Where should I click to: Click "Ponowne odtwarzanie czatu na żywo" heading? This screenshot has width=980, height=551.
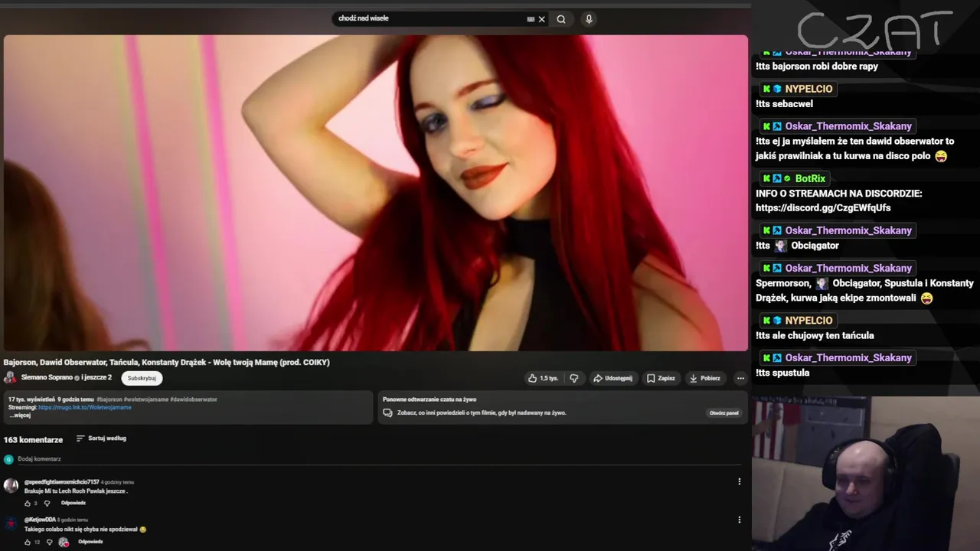click(x=430, y=399)
